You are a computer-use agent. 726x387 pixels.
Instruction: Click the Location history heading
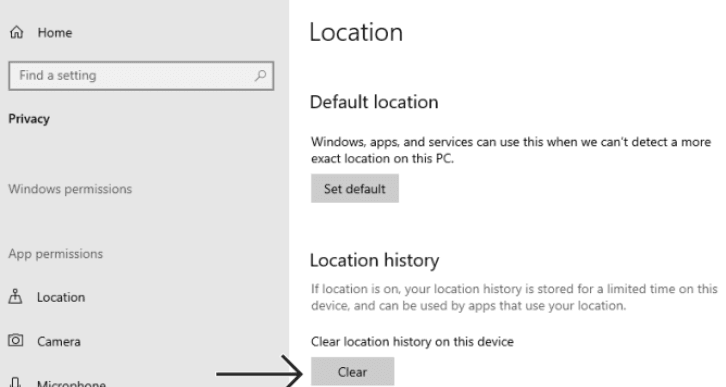pyautogui.click(x=374, y=260)
